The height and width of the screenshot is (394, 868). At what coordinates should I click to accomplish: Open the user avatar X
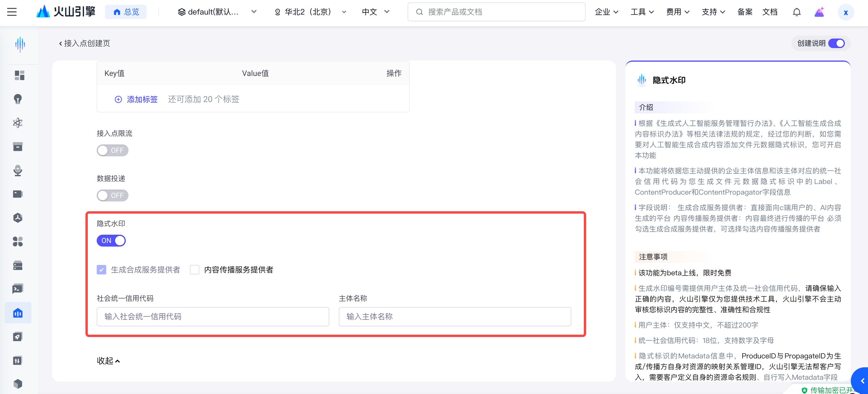click(845, 12)
